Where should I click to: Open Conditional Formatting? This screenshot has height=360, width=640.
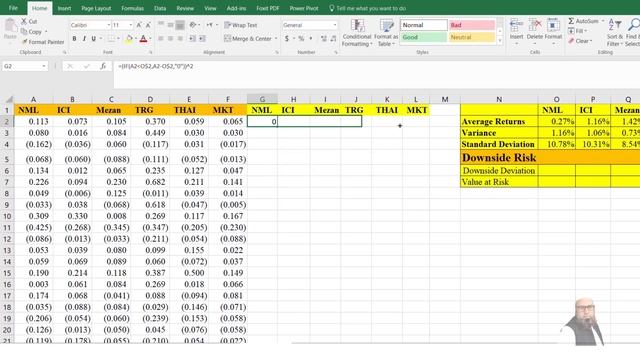pos(357,33)
